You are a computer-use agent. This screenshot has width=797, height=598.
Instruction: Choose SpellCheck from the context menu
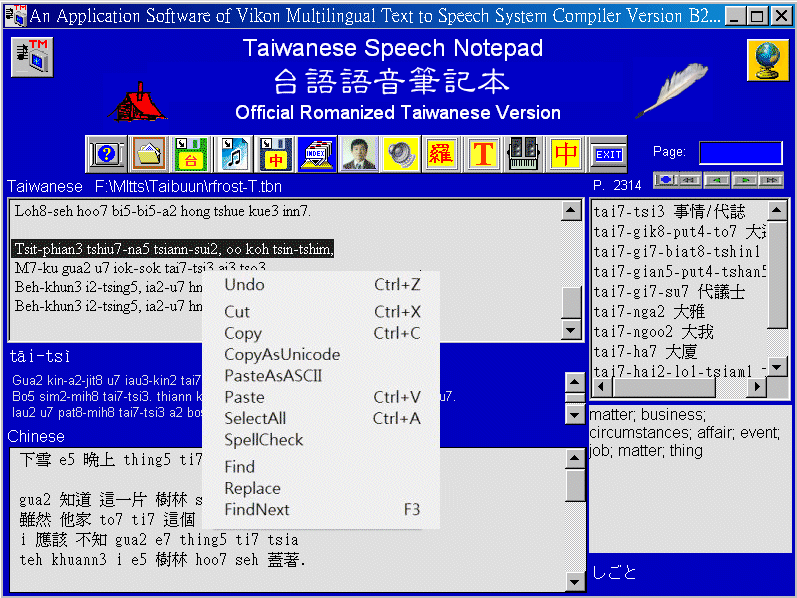263,440
